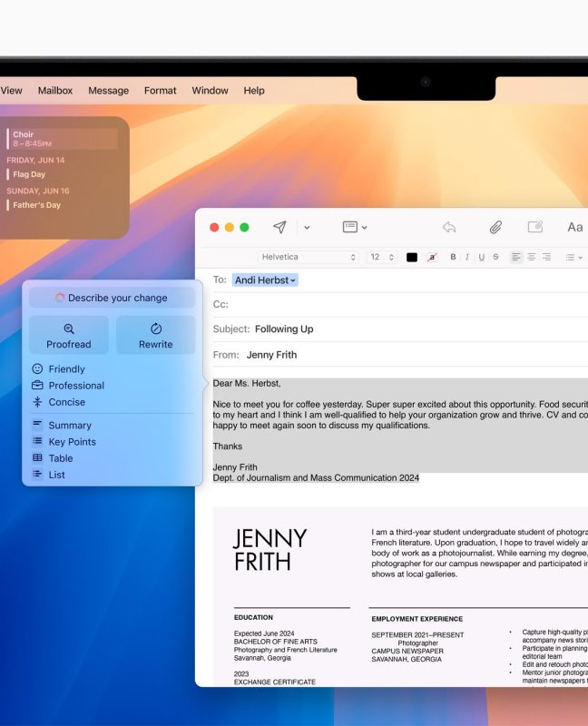588x726 pixels.
Task: Select List option in Writing Tools
Action: pos(56,475)
